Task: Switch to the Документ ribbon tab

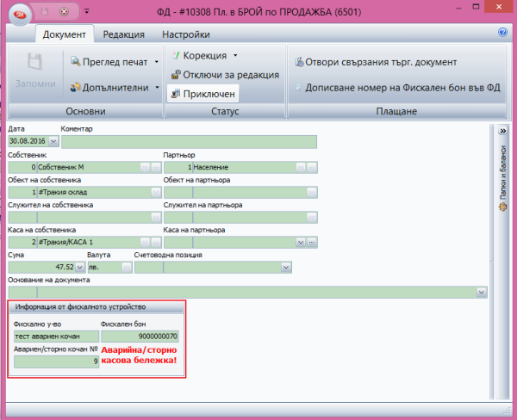Action: [65, 34]
